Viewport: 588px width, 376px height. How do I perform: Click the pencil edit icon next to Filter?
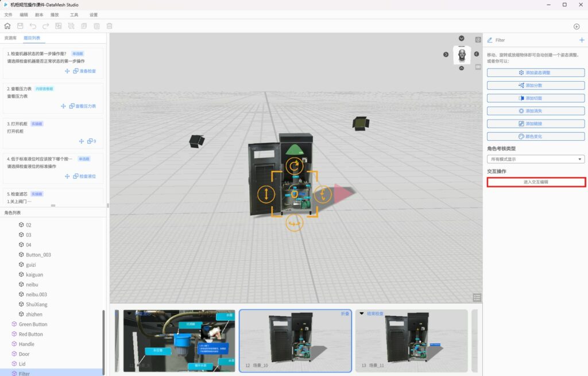coord(490,40)
